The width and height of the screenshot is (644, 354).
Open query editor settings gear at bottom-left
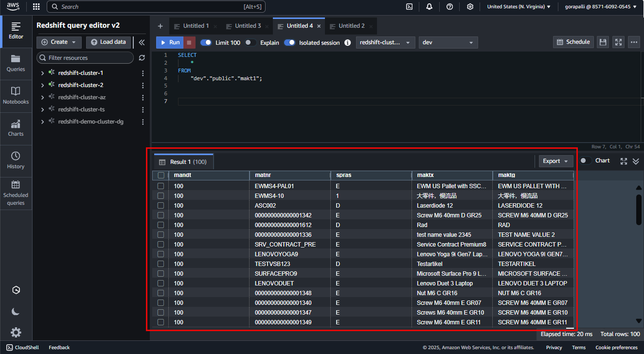16,333
